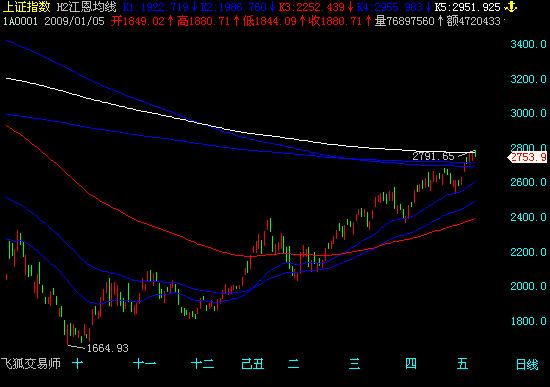Click the 十二 month marker

[202, 363]
